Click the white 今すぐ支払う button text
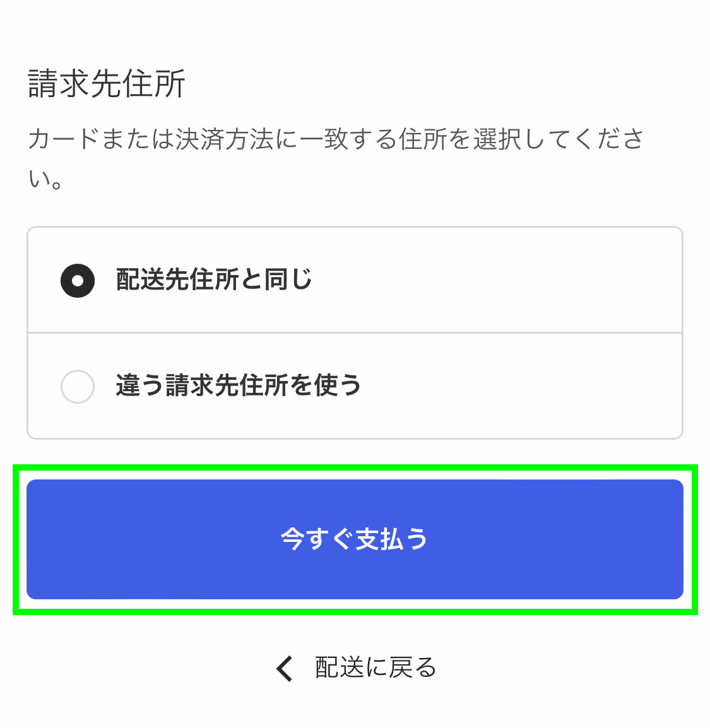 pos(354,539)
